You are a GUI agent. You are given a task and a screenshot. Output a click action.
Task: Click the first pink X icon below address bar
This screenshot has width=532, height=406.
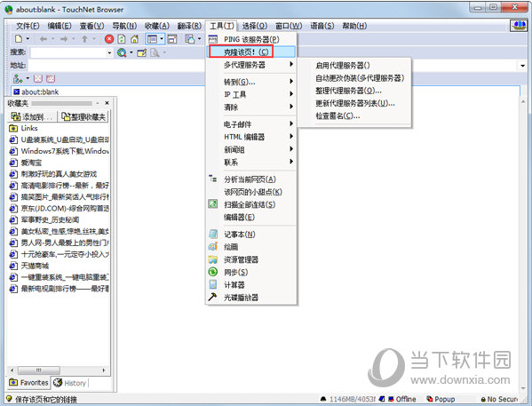click(38, 79)
